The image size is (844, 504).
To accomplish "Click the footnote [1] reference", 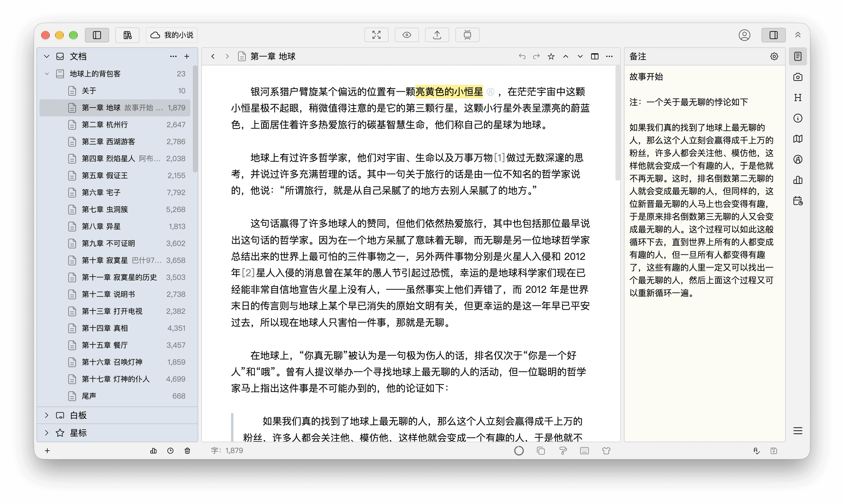I will tap(499, 157).
